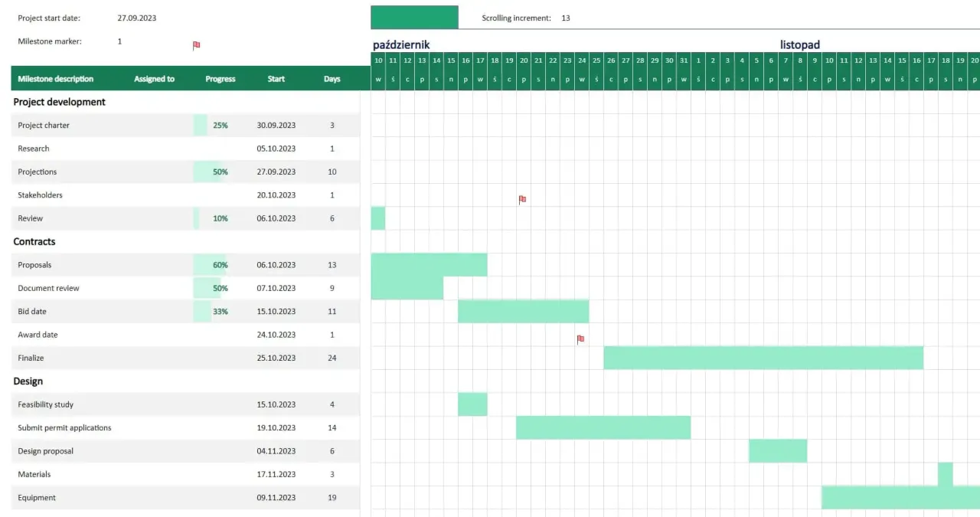Click the milestone flag icon beside Milestone marker
The image size is (980, 517).
[x=196, y=46]
